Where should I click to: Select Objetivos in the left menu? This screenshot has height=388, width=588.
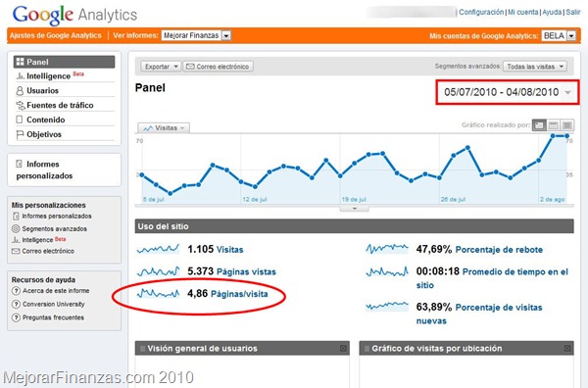[44, 134]
